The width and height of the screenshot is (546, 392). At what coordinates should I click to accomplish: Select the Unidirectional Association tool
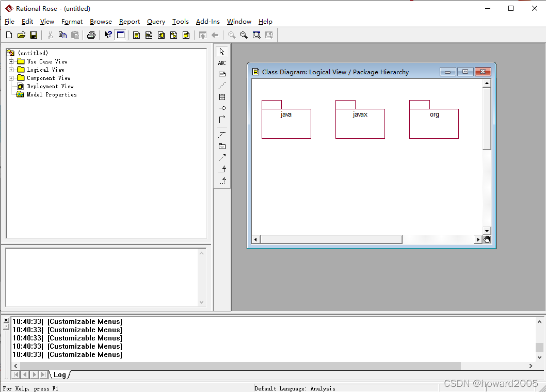pyautogui.click(x=222, y=119)
